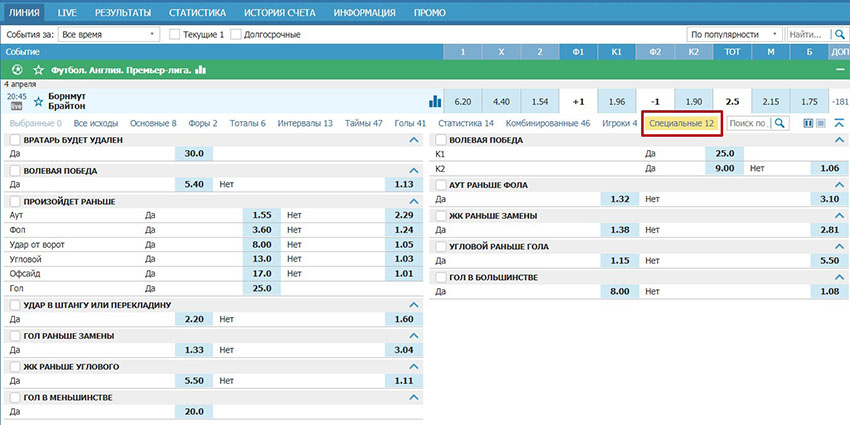The width and height of the screenshot is (850, 425).
Task: Collapse all markets with top arrow icon
Action: point(838,123)
